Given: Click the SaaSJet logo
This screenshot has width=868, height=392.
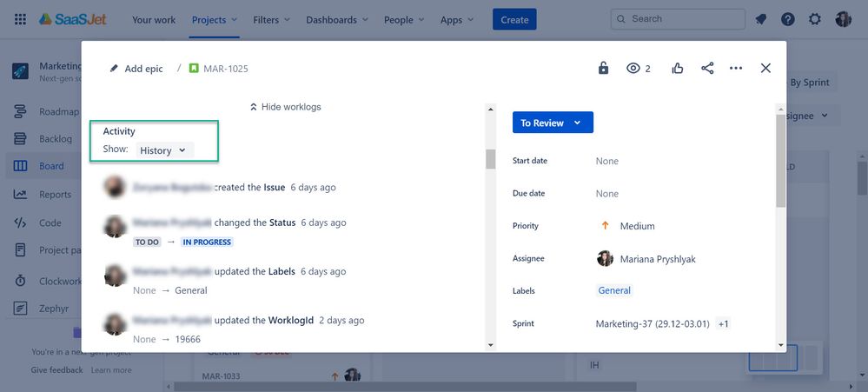Looking at the screenshot, I should [x=72, y=19].
